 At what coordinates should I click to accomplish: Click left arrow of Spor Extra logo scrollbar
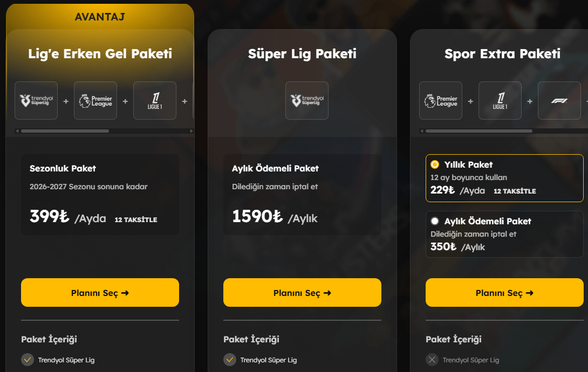[x=422, y=131]
